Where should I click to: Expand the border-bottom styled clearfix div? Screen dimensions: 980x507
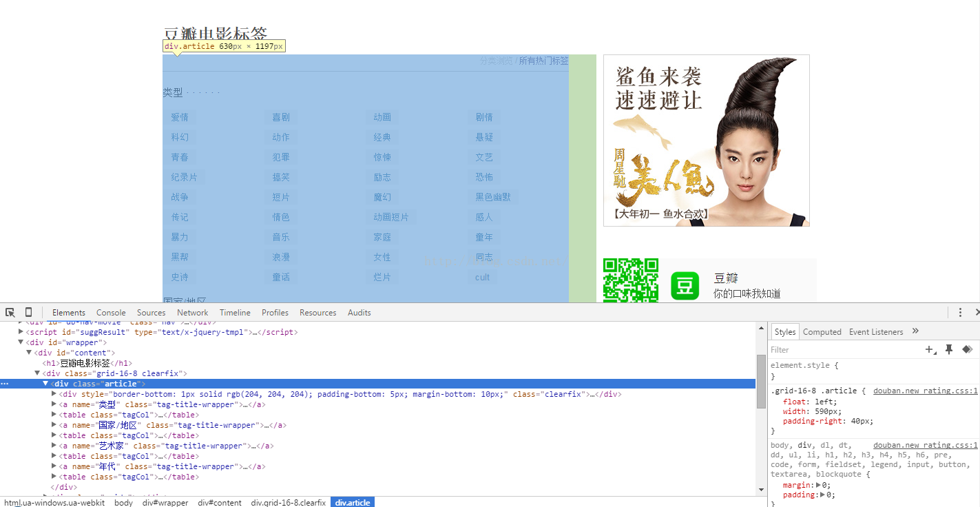tap(54, 394)
